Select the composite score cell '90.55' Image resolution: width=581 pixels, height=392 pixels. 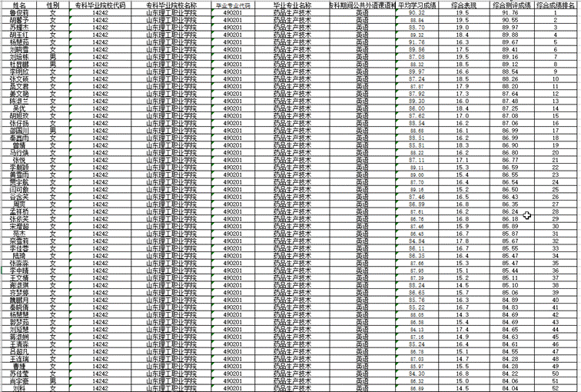pos(512,20)
